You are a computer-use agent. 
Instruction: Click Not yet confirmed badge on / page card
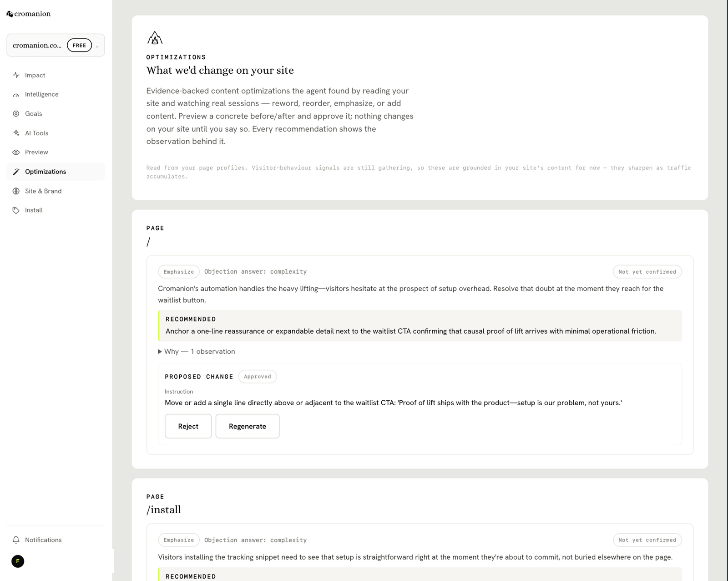[x=647, y=272]
